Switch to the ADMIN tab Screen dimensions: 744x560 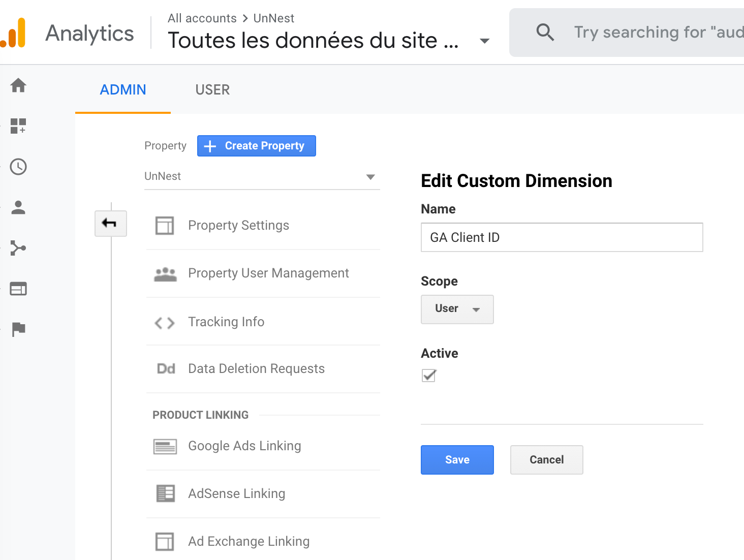tap(123, 90)
